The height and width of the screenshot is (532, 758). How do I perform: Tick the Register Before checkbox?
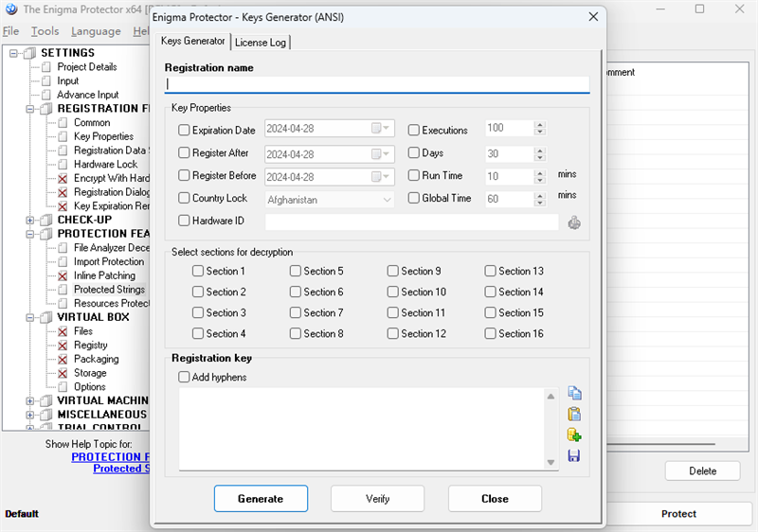click(x=184, y=175)
